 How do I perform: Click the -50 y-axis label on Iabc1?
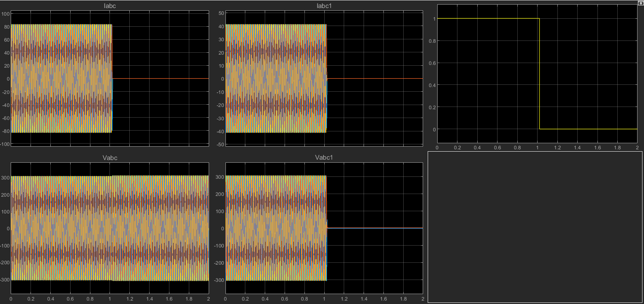220,145
